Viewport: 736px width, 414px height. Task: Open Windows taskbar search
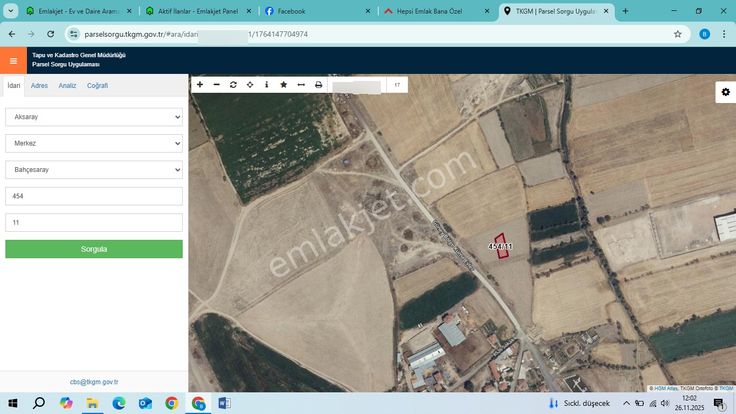tap(39, 403)
